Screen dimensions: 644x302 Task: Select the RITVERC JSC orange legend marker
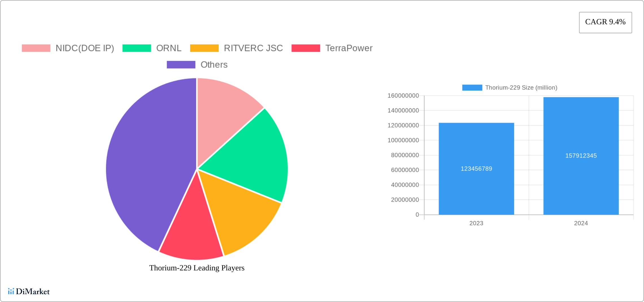click(204, 48)
